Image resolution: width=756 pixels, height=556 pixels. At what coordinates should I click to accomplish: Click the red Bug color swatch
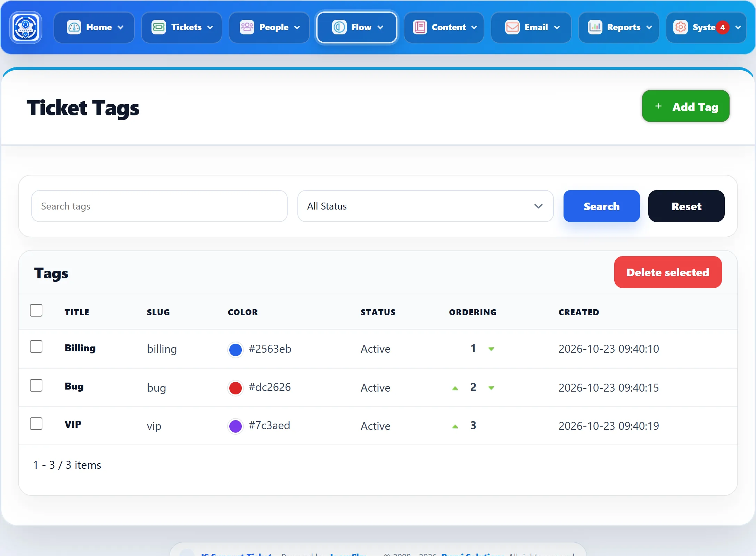(x=236, y=388)
